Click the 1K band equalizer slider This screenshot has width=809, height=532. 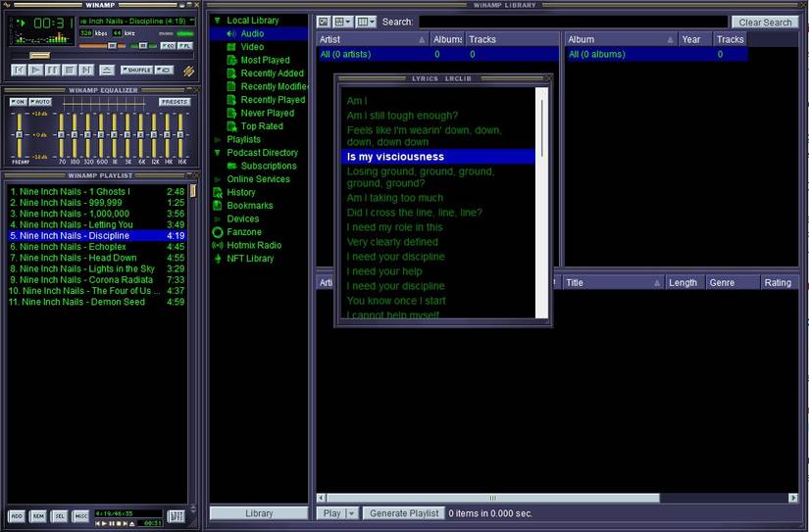pyautogui.click(x=114, y=135)
